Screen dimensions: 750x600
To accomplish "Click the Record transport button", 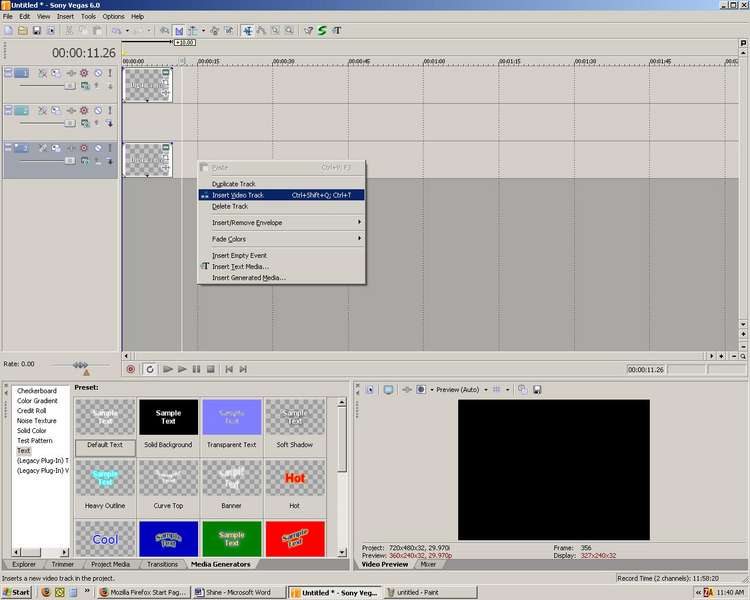I will (x=131, y=369).
